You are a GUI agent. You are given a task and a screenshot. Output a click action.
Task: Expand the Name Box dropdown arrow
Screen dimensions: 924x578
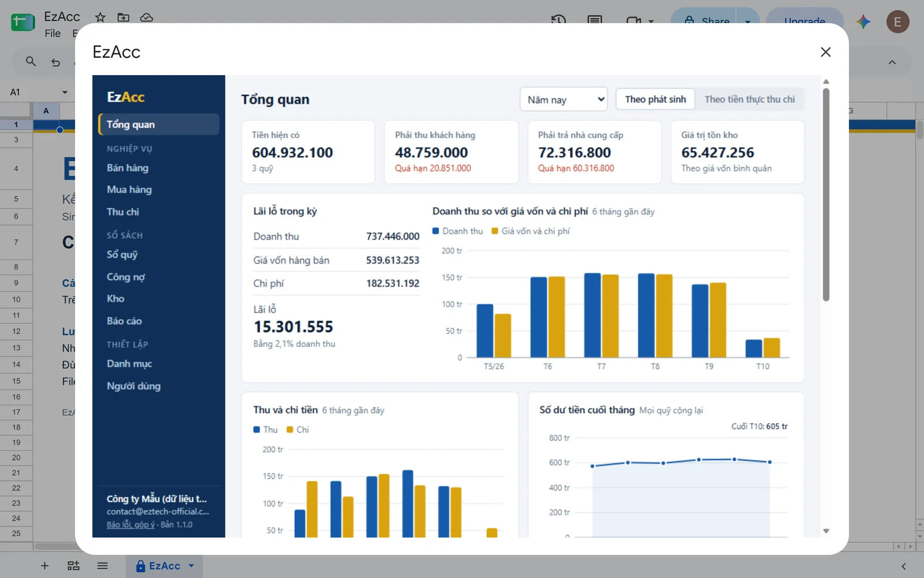tap(65, 92)
